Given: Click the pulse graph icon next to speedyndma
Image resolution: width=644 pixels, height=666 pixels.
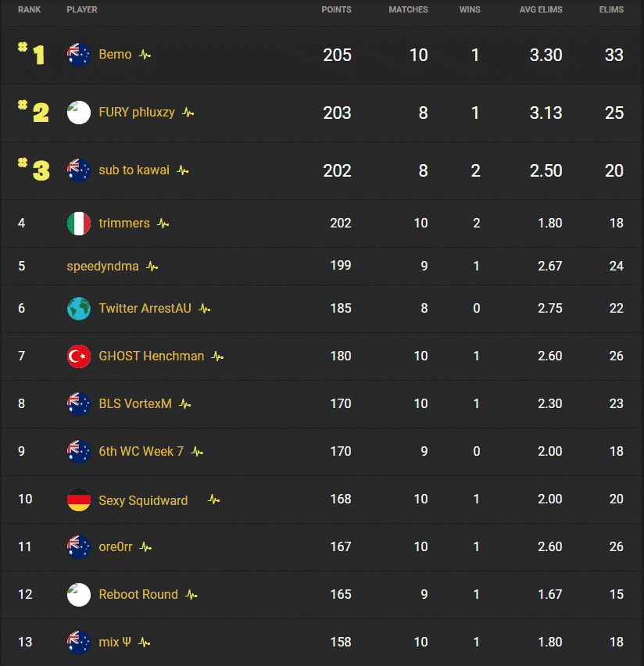Looking at the screenshot, I should [151, 266].
